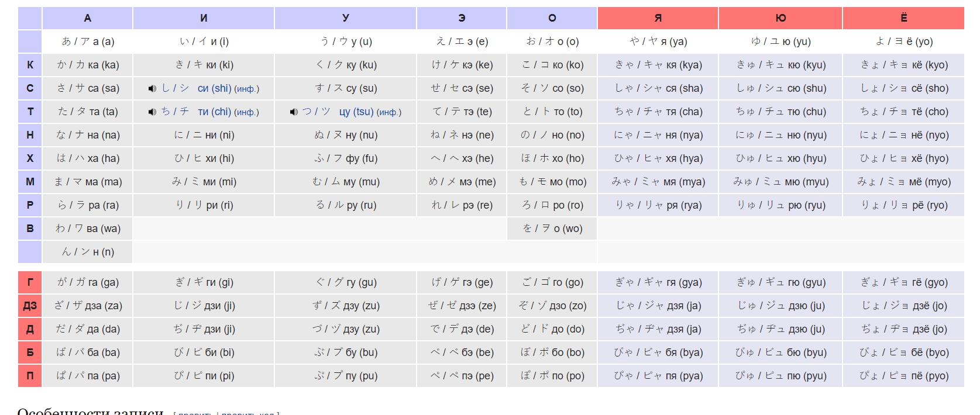Open the ти (chi) link
The image size is (980, 415).
pos(214,112)
